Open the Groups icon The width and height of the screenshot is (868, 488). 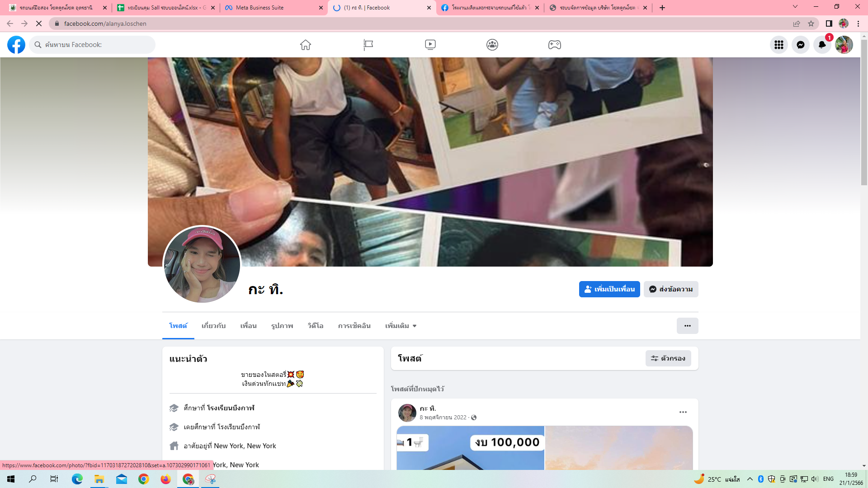tap(492, 45)
